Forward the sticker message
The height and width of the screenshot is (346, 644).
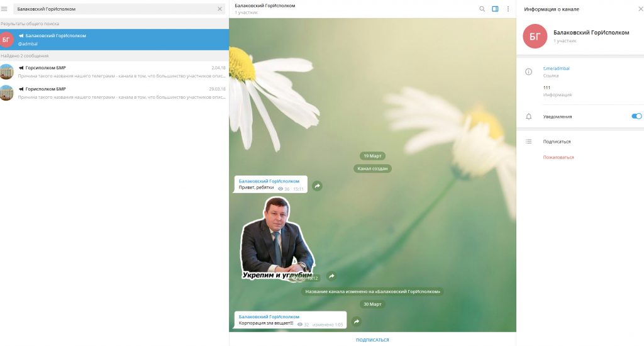point(331,276)
